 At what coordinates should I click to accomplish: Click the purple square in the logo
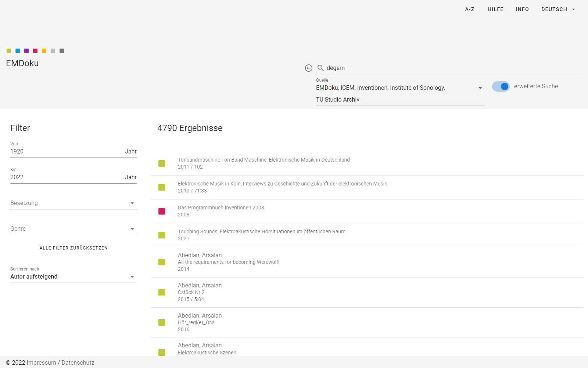(26, 51)
